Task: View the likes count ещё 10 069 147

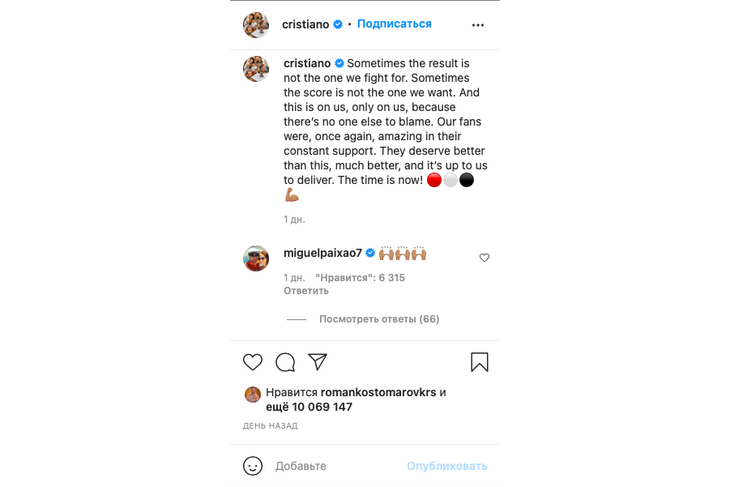Action: (309, 407)
